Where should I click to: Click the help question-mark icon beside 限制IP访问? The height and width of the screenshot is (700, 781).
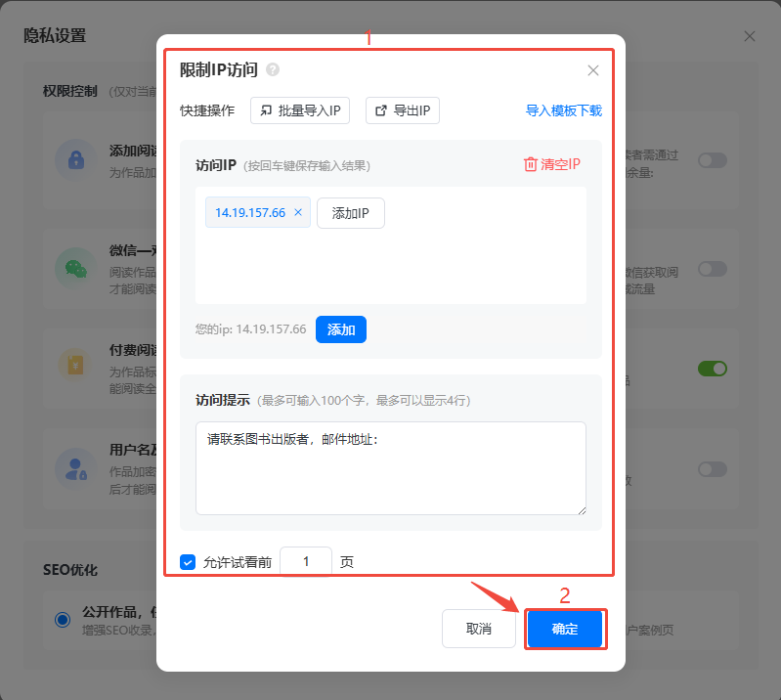coord(273,69)
